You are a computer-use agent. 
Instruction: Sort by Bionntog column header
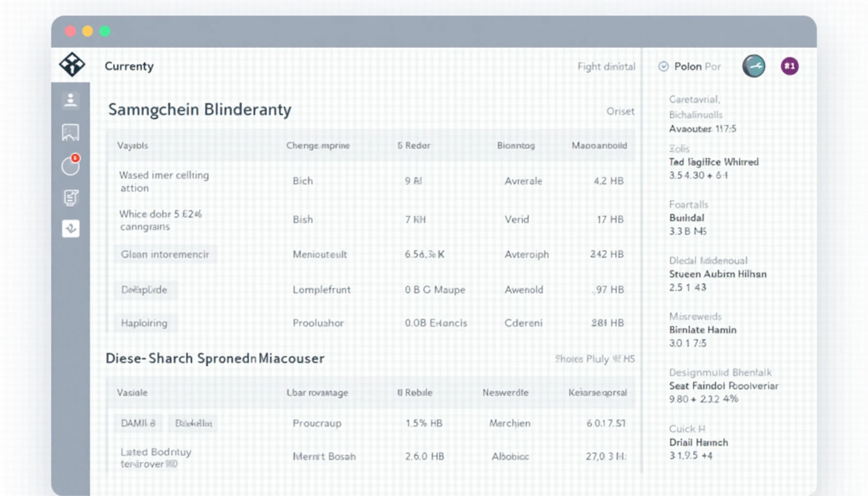point(516,145)
